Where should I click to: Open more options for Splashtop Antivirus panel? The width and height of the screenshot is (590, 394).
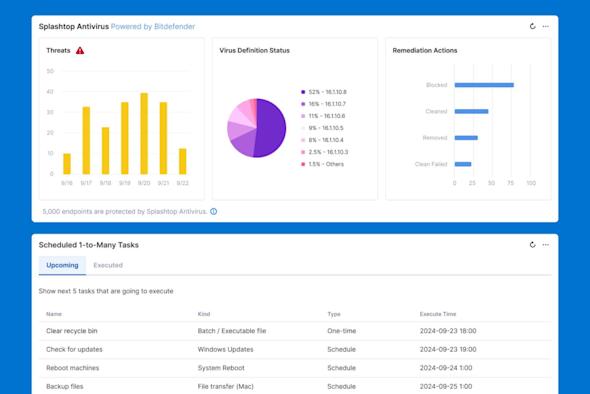546,26
